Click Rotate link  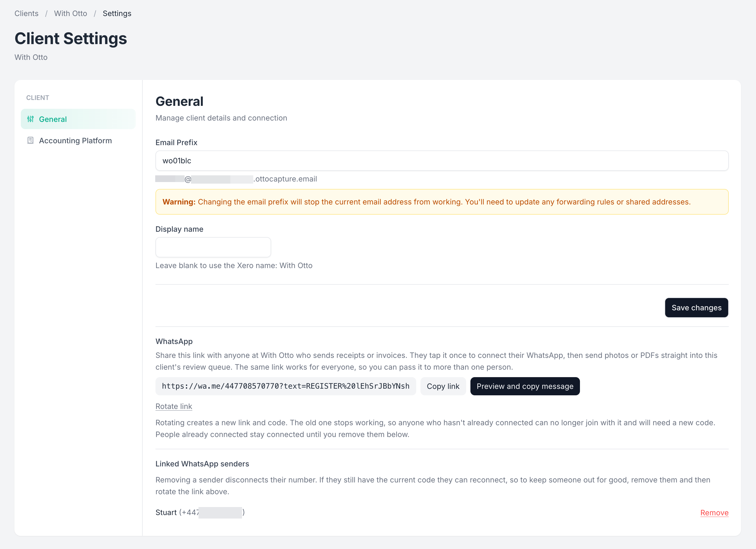[x=174, y=406]
